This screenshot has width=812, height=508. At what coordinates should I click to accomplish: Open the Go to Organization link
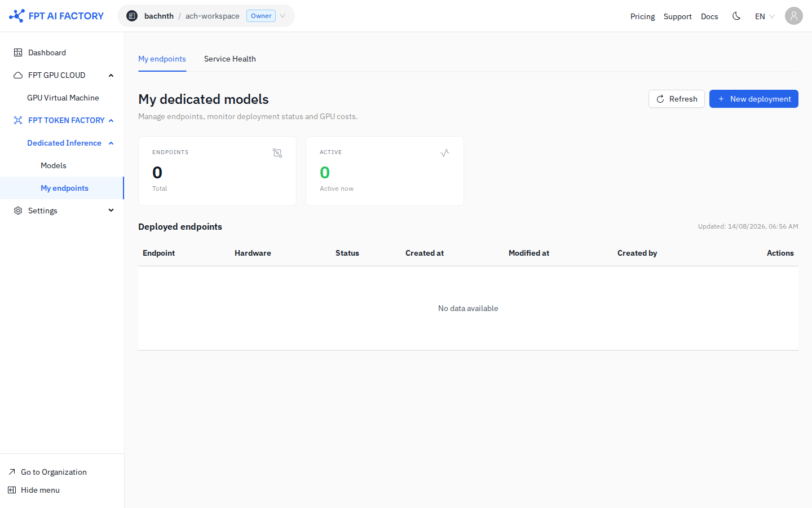(x=54, y=472)
